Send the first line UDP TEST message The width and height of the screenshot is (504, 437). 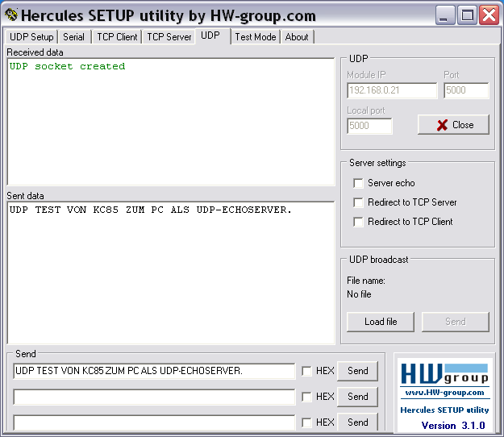point(357,371)
